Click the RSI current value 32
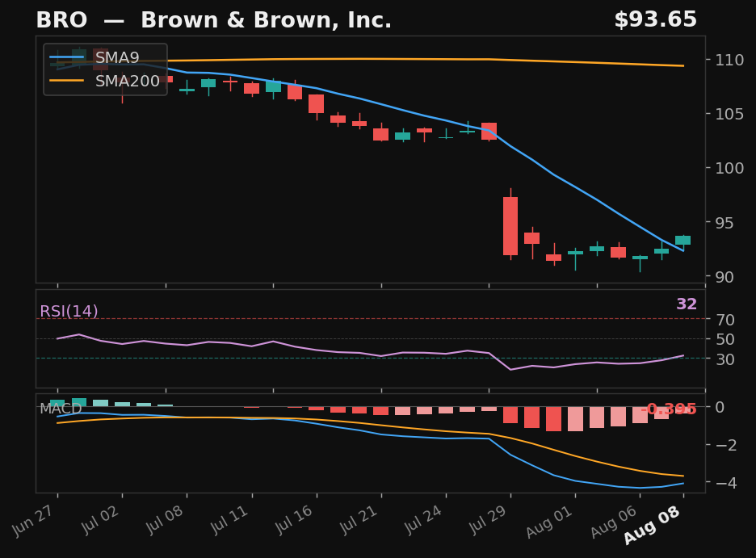This screenshot has width=756, height=558. [x=687, y=304]
